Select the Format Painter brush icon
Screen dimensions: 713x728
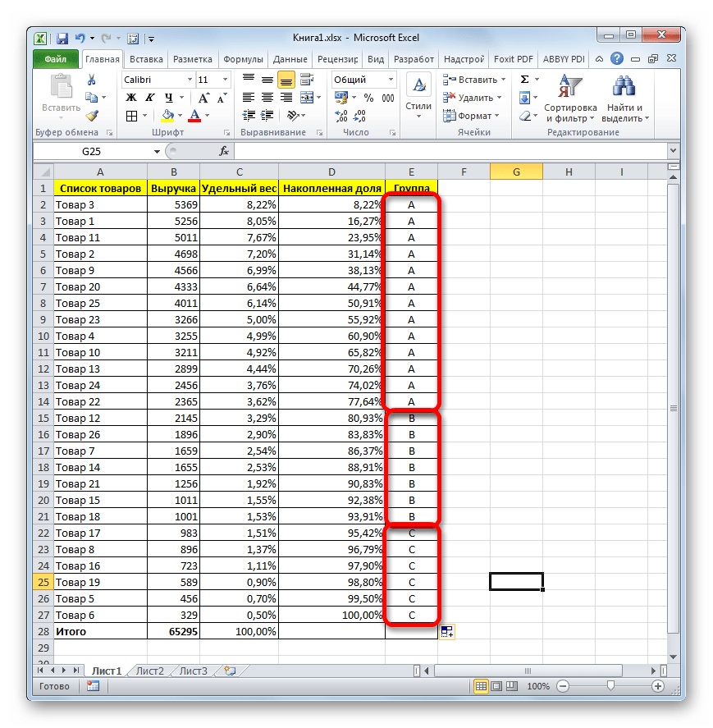coord(92,116)
